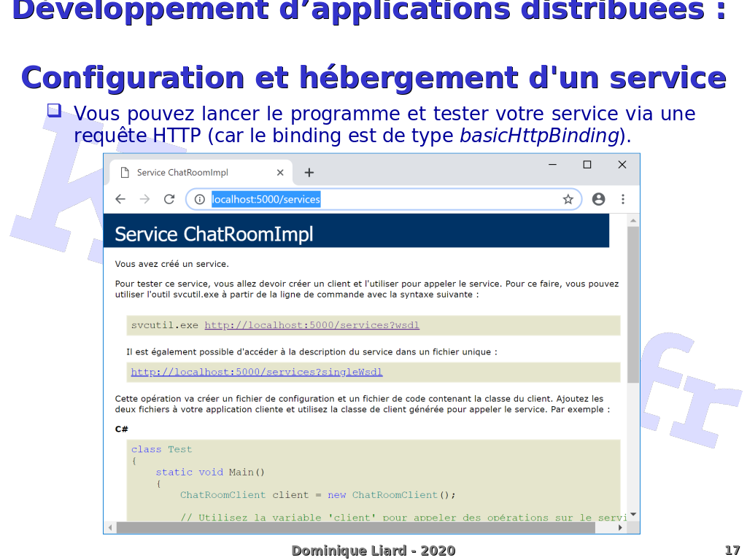Bookmark the page with star icon
Viewport: 747px width, 560px height.
(x=568, y=199)
